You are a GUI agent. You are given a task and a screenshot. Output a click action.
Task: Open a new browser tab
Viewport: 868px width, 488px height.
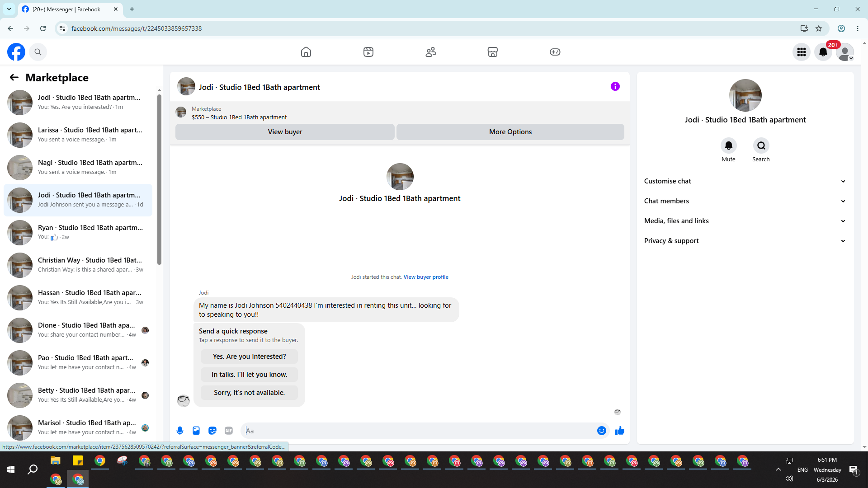tap(132, 9)
